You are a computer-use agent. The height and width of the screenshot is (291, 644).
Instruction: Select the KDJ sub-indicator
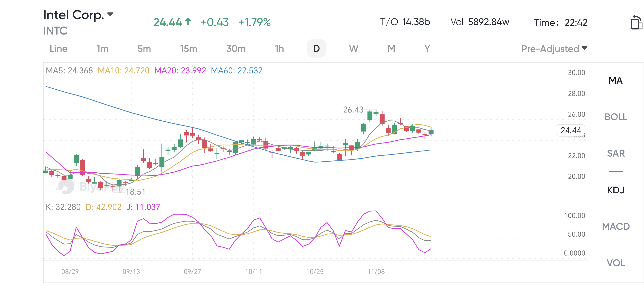pyautogui.click(x=615, y=190)
